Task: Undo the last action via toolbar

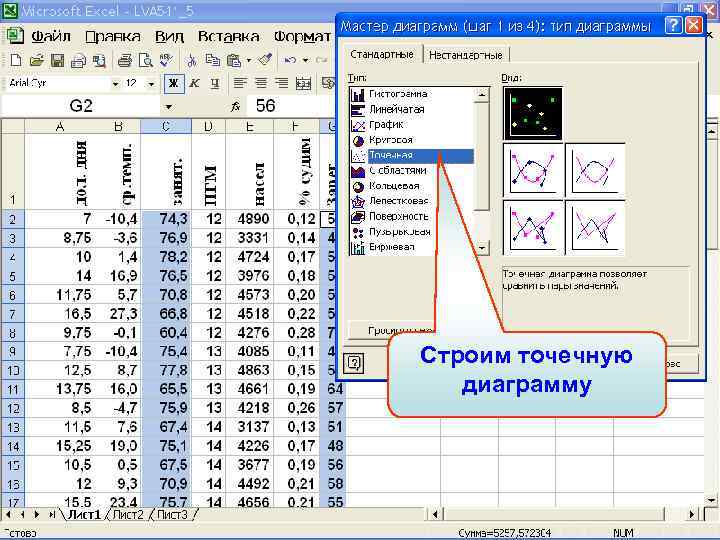Action: (290, 60)
